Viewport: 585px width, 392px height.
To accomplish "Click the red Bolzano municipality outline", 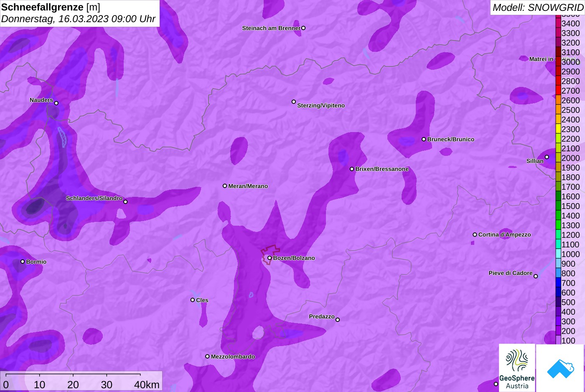I will (x=270, y=254).
